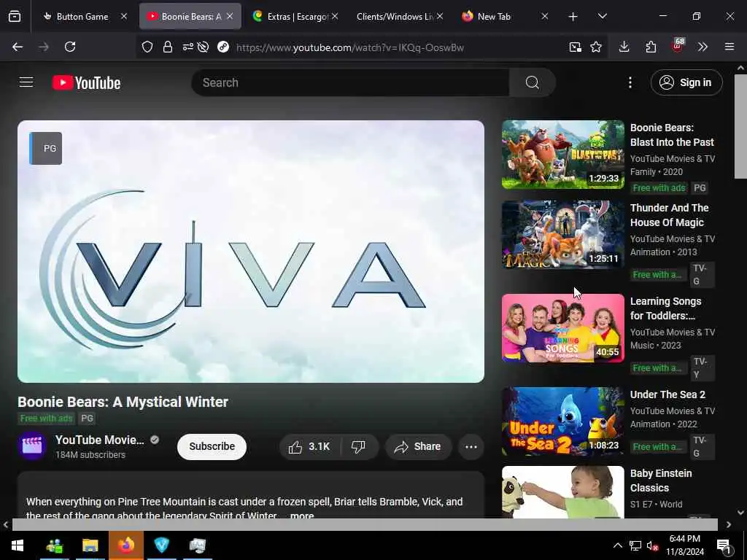The width and height of the screenshot is (747, 560).
Task: Open the Firefox View icon
Action: click(x=15, y=16)
